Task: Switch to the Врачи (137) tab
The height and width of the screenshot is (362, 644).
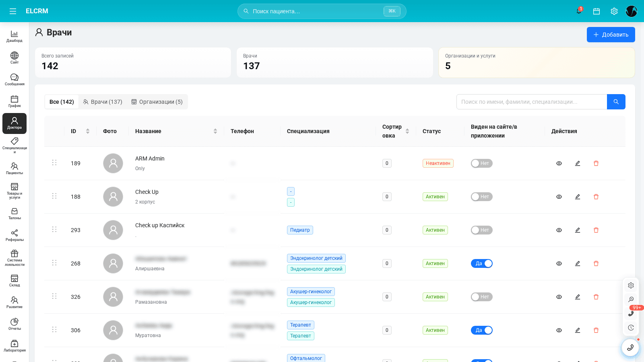Action: click(x=103, y=102)
